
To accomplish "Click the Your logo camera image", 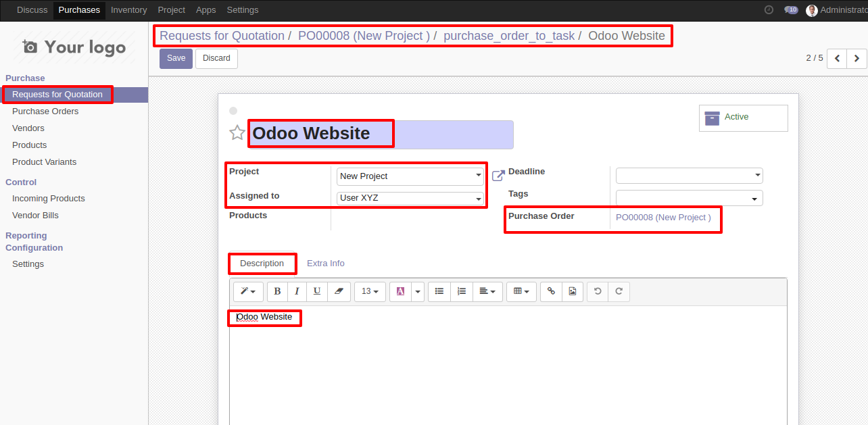I will click(x=74, y=47).
